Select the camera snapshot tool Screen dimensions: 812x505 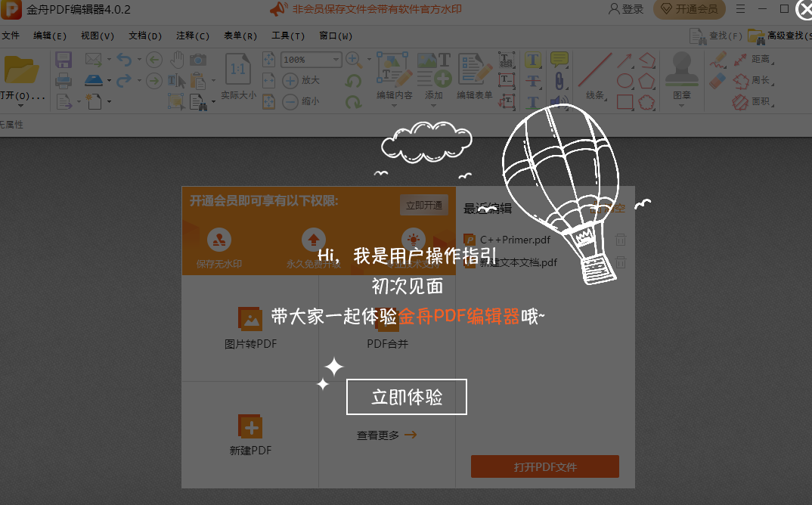click(x=198, y=60)
